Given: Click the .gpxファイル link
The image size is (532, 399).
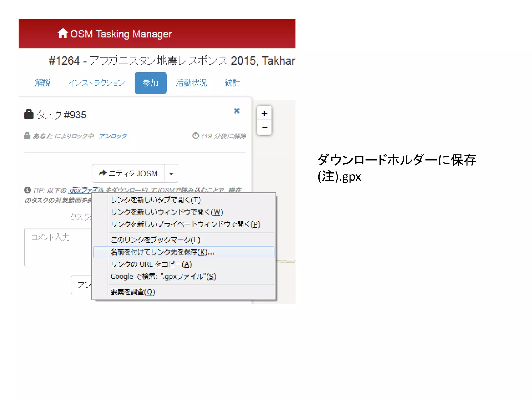Looking at the screenshot, I should [x=86, y=190].
